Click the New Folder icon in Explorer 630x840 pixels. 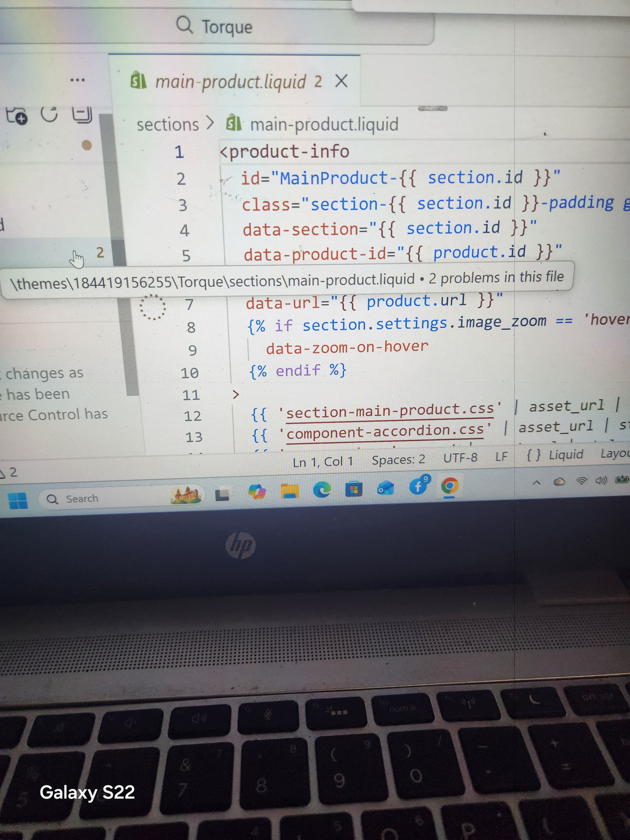click(17, 115)
